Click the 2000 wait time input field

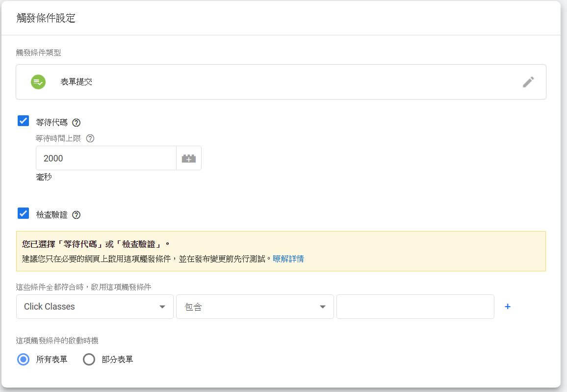click(105, 158)
